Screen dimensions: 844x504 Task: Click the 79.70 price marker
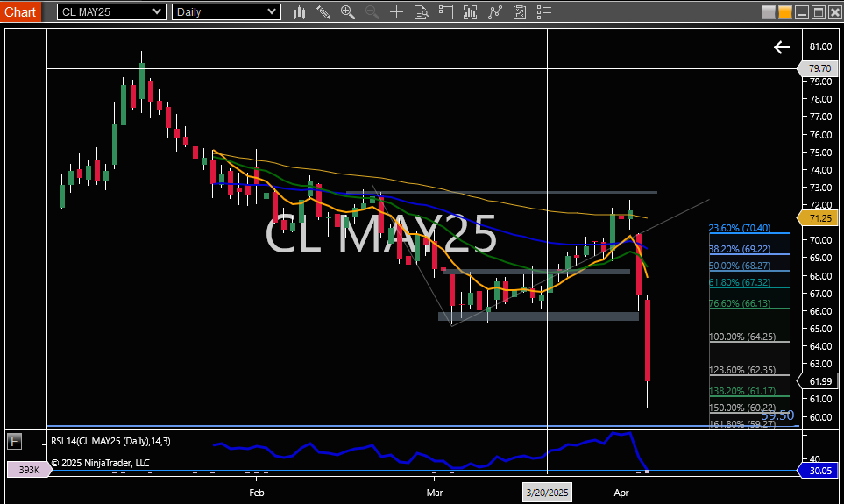818,68
